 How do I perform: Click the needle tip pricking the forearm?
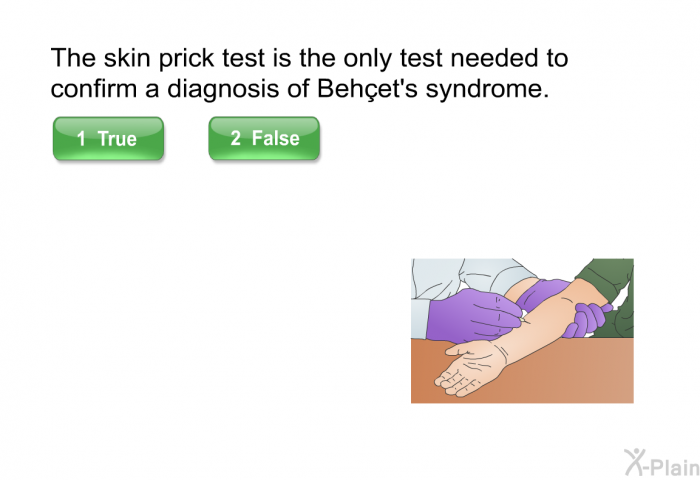529,322
